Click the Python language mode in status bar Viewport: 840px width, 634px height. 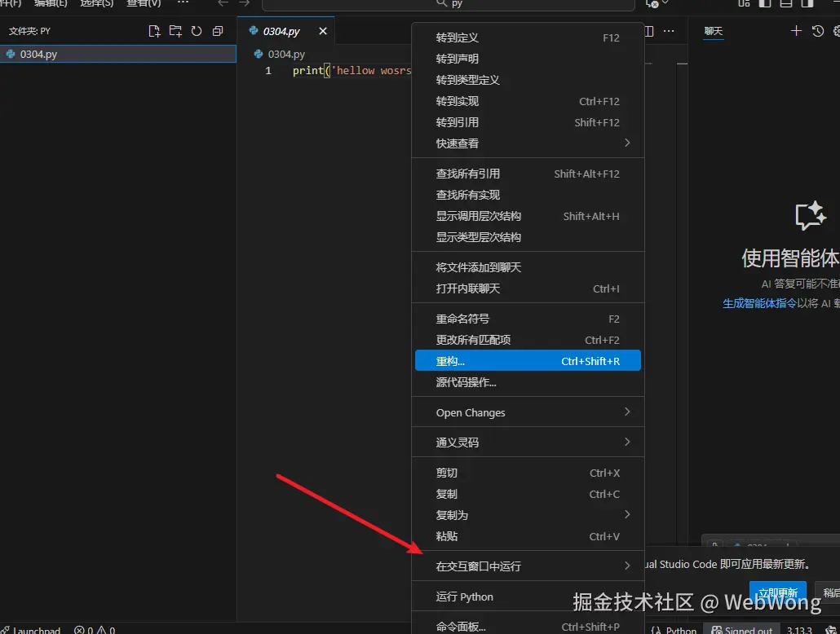pyautogui.click(x=680, y=630)
